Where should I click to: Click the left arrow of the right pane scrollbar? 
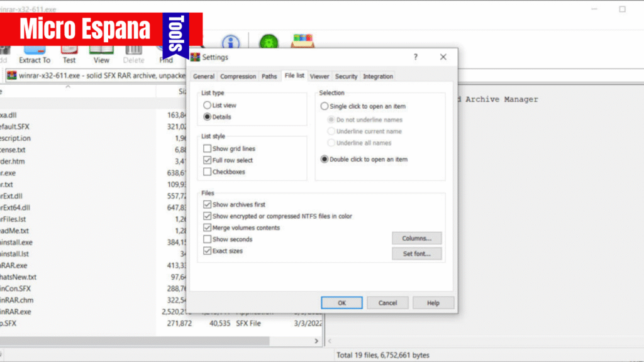pyautogui.click(x=330, y=341)
